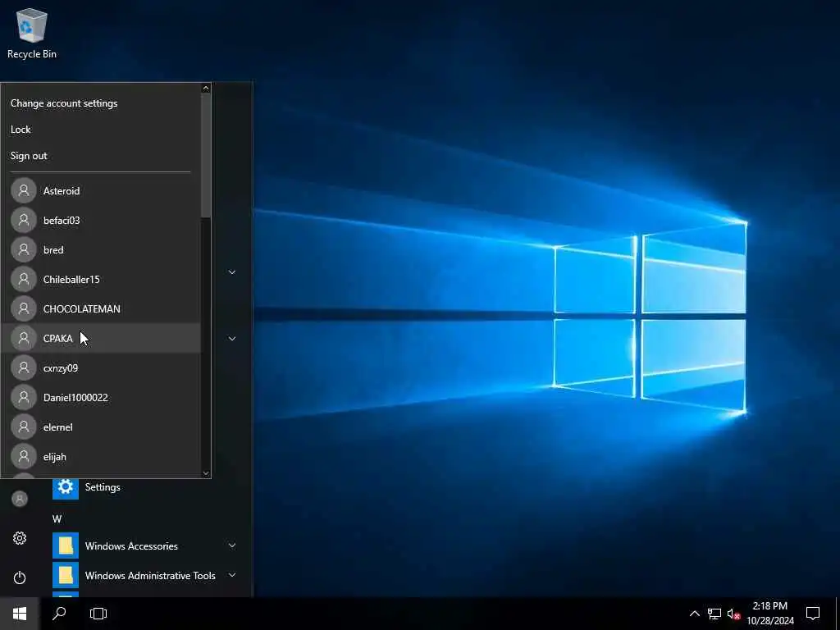Show hidden system tray icons
Image resolution: width=840 pixels, height=630 pixels.
coord(694,614)
